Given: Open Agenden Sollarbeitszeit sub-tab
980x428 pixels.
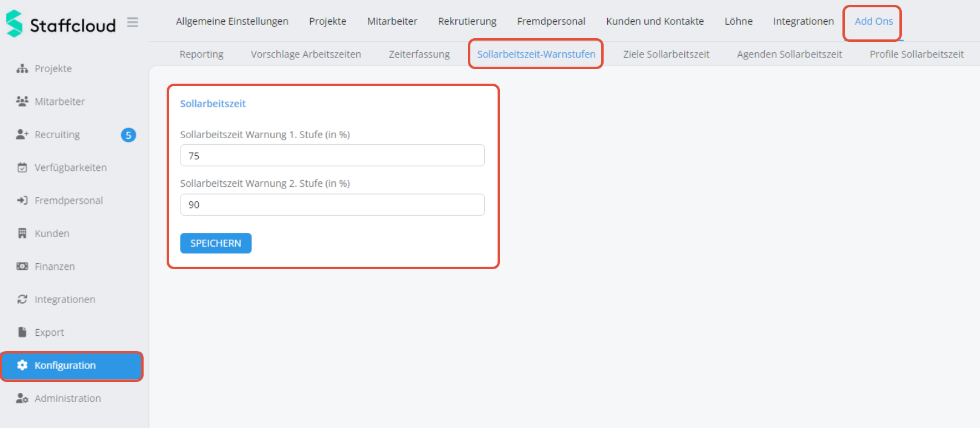Looking at the screenshot, I should click(790, 54).
